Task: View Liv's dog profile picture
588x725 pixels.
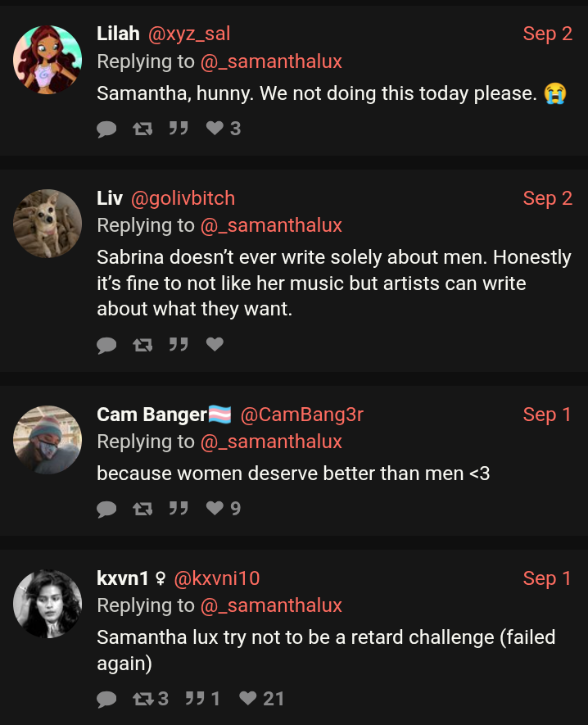Action: click(47, 224)
